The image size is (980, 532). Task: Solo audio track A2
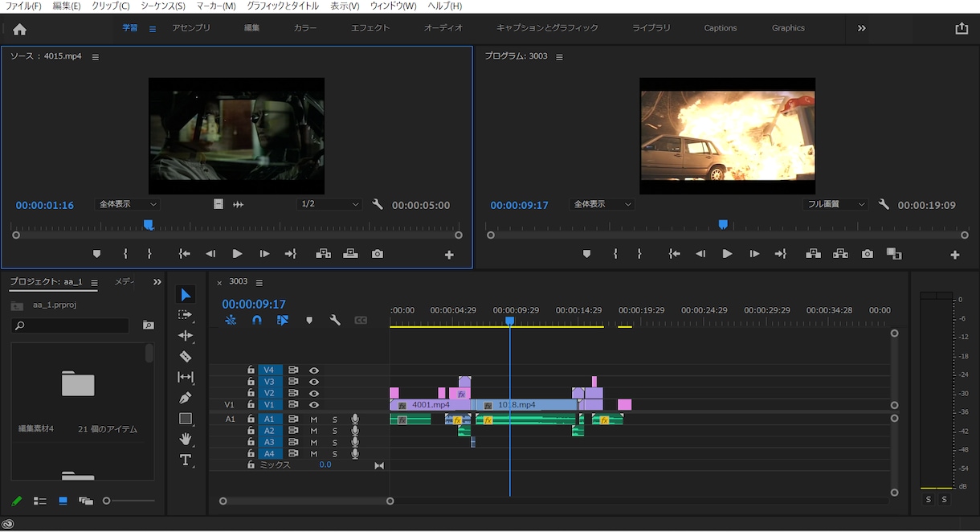pyautogui.click(x=335, y=431)
